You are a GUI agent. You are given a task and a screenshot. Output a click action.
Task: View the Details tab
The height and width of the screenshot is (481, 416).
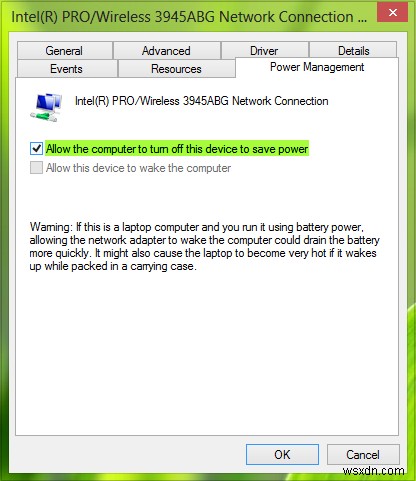coord(353,51)
